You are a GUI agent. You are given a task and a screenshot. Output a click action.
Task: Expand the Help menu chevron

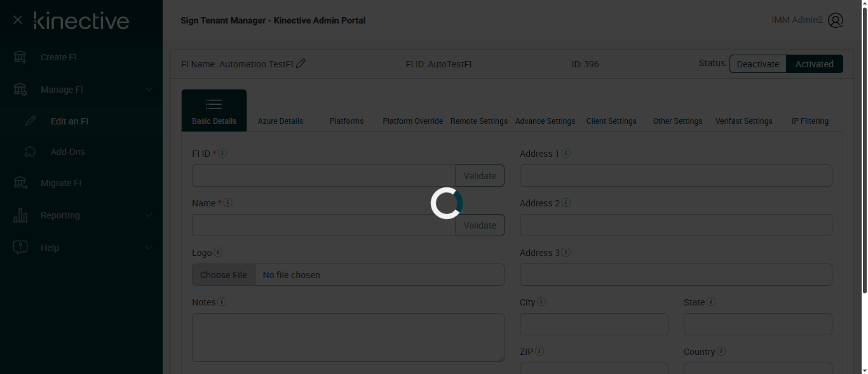coord(149,248)
